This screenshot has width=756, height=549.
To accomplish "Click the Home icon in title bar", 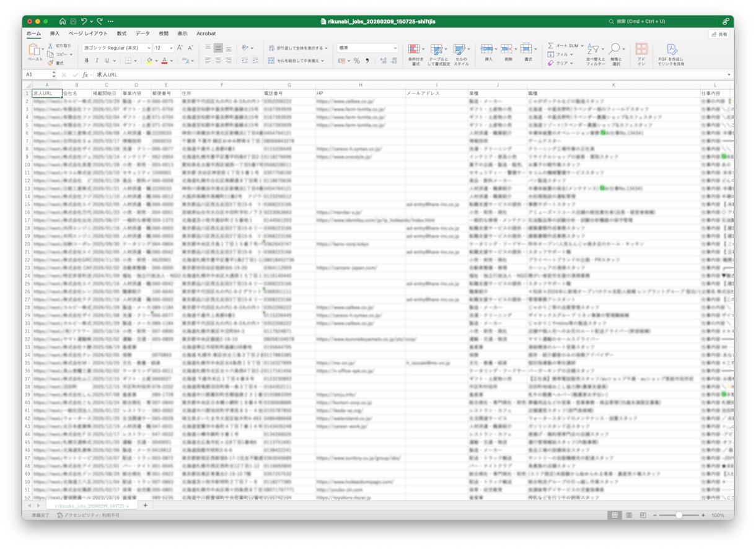I will [x=62, y=21].
